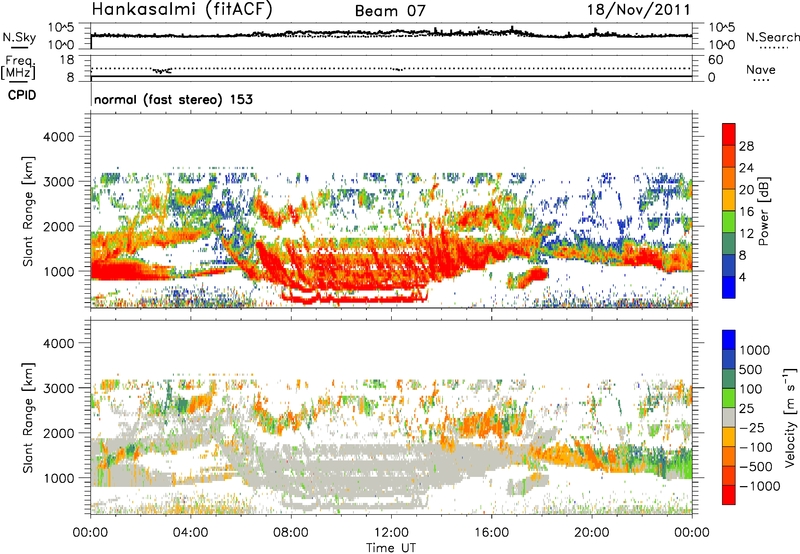Click the 'Slant Range [km]' label of power panel
This screenshot has height=554, width=800.
[x=29, y=211]
